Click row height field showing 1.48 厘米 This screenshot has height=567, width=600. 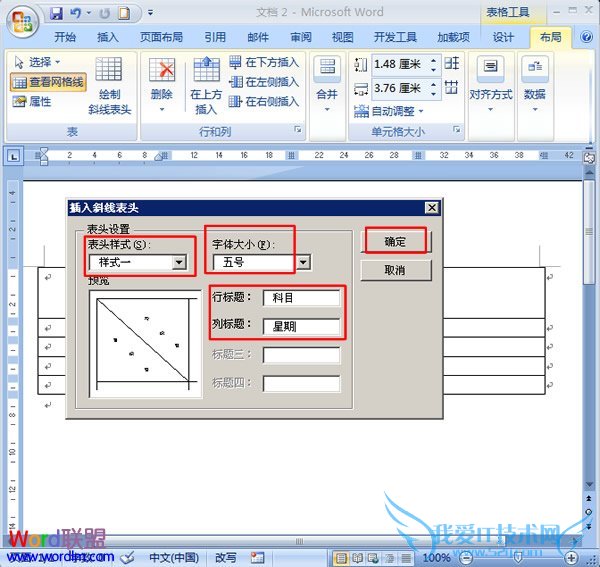click(399, 64)
